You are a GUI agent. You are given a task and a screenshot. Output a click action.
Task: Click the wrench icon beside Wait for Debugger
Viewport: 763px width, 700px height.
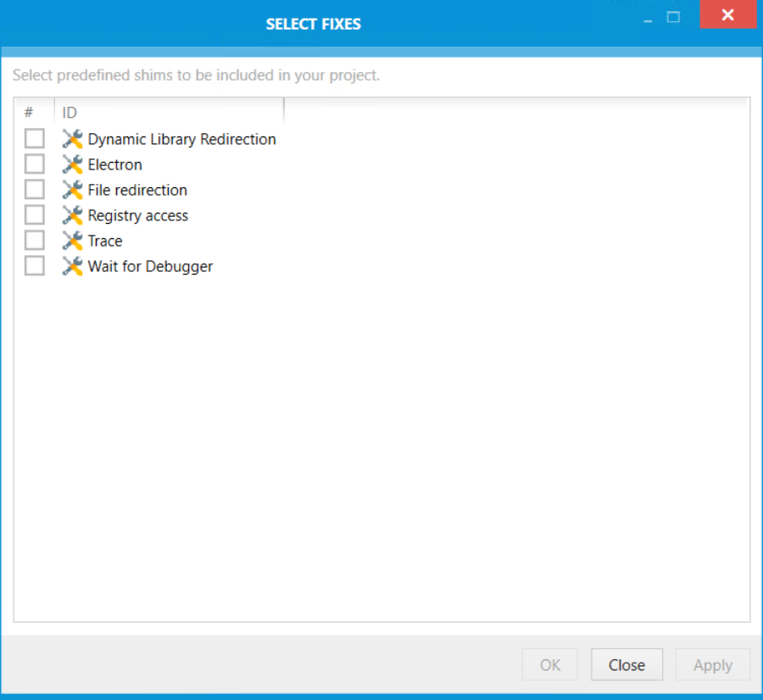click(x=71, y=265)
